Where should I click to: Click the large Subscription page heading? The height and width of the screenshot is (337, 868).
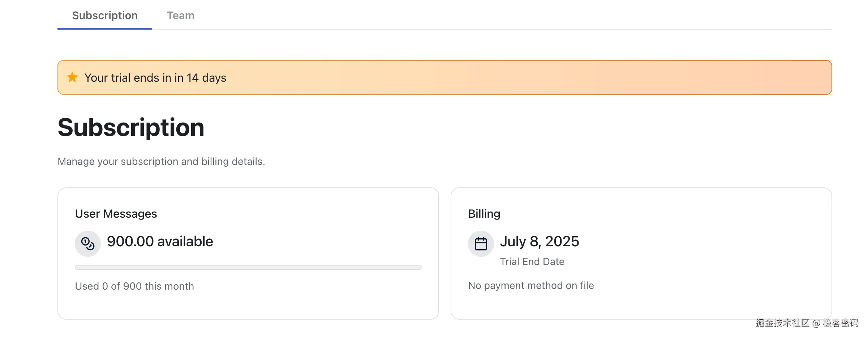[x=131, y=128]
